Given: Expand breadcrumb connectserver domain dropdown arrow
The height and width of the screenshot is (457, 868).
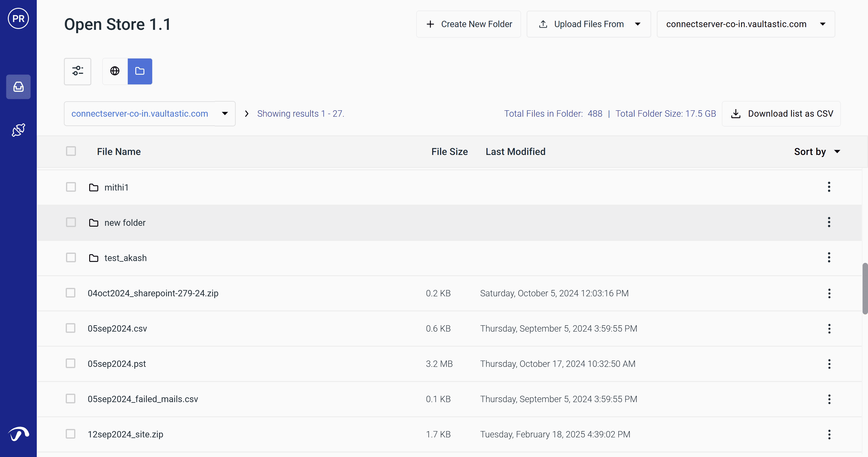Looking at the screenshot, I should (225, 114).
